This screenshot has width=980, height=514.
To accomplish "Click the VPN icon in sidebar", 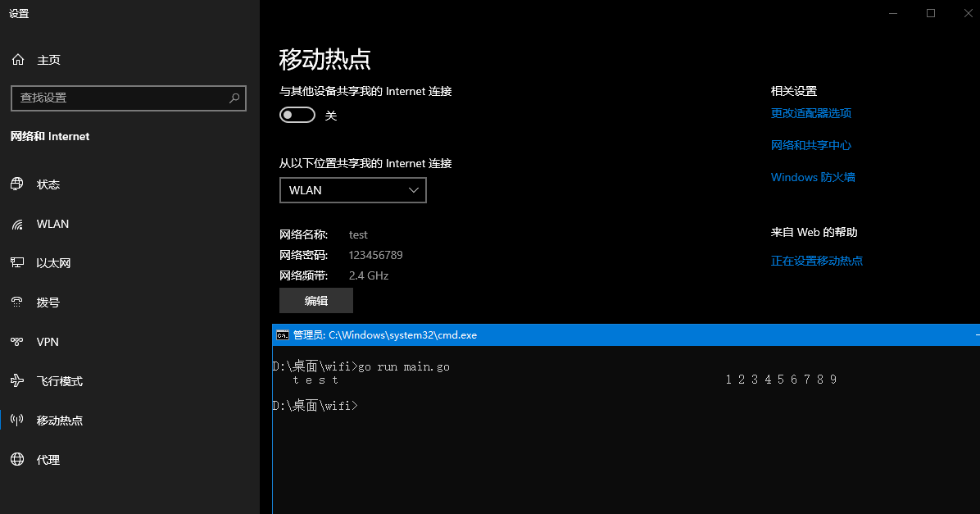I will pyautogui.click(x=17, y=341).
